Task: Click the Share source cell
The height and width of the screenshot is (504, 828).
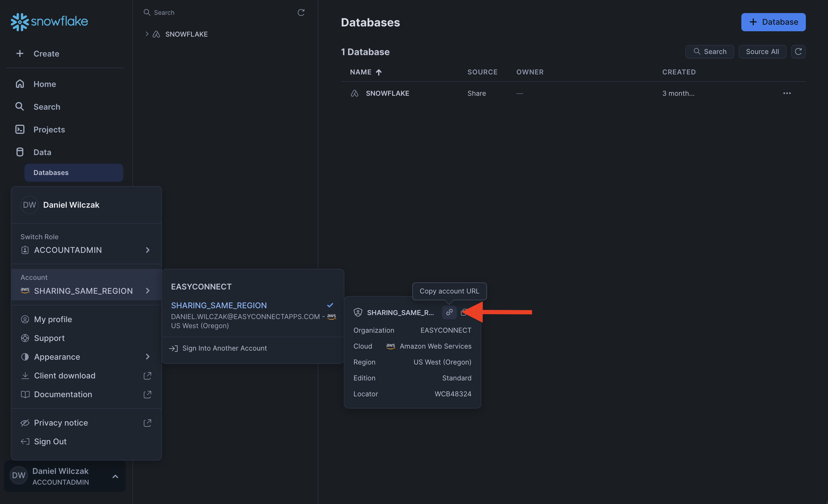Action: pyautogui.click(x=477, y=93)
